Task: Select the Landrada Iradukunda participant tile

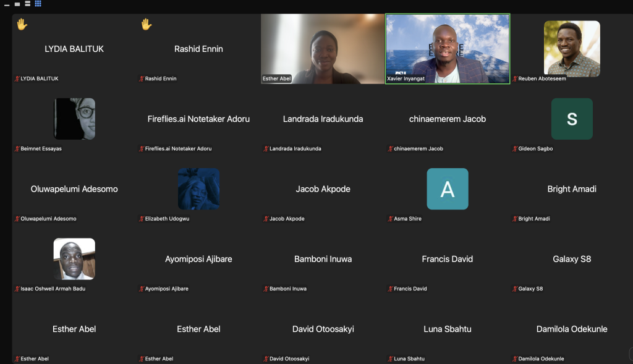Action: click(x=323, y=119)
